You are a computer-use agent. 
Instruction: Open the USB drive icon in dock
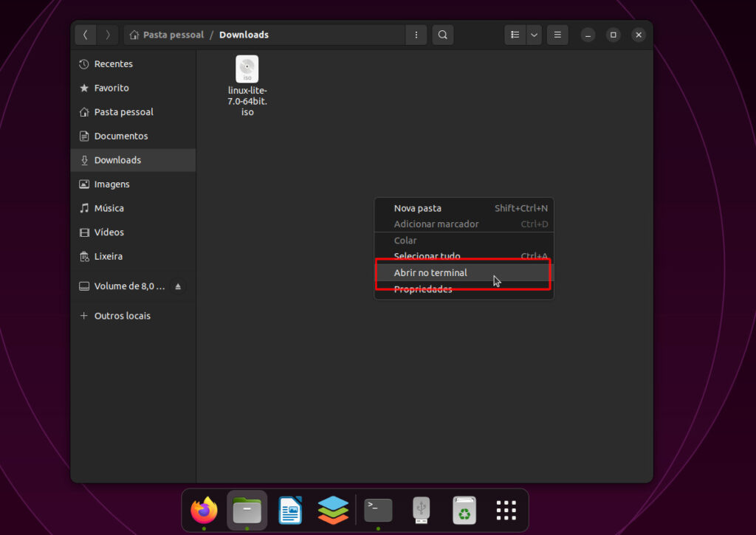(422, 510)
